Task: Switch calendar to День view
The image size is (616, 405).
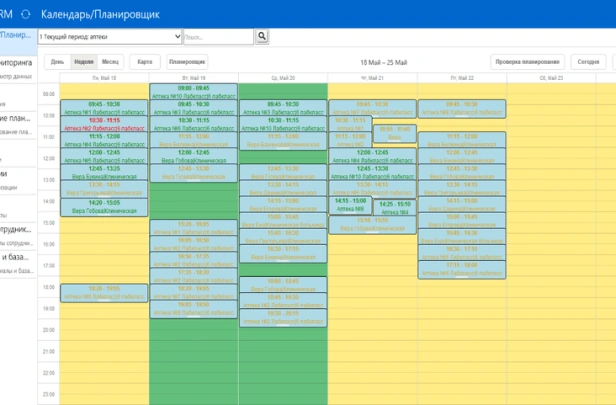Action: click(x=58, y=61)
